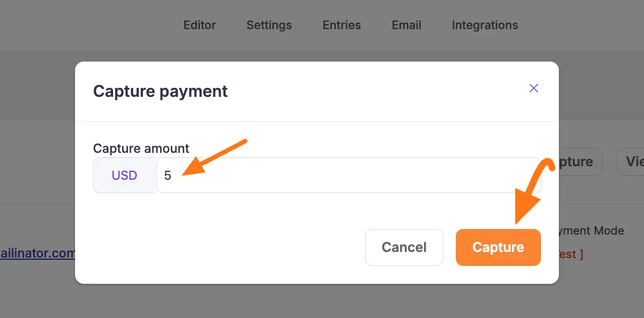
Task: Confirm with the orange Capture button
Action: [x=498, y=247]
